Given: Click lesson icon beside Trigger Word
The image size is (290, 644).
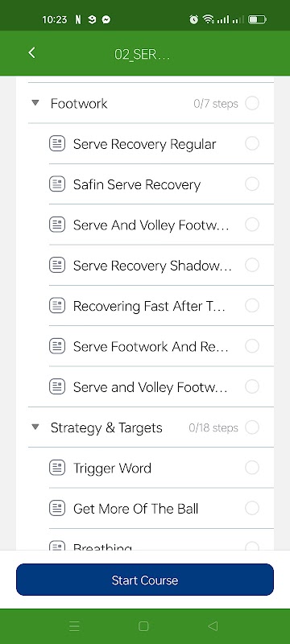Looking at the screenshot, I should [x=57, y=468].
